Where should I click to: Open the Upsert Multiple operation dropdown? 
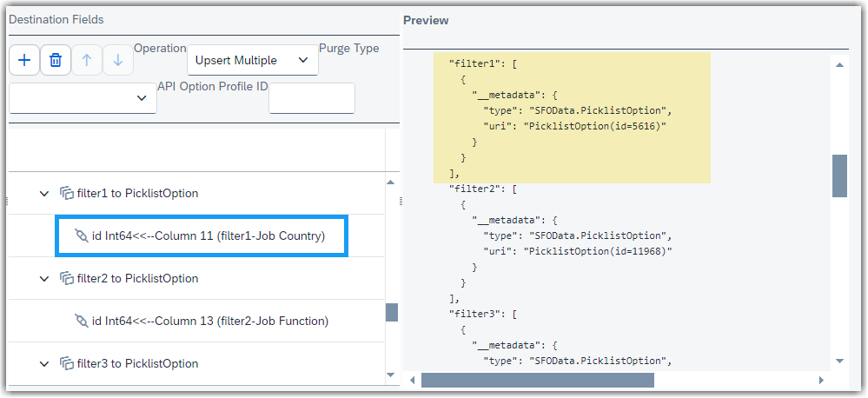tap(253, 60)
